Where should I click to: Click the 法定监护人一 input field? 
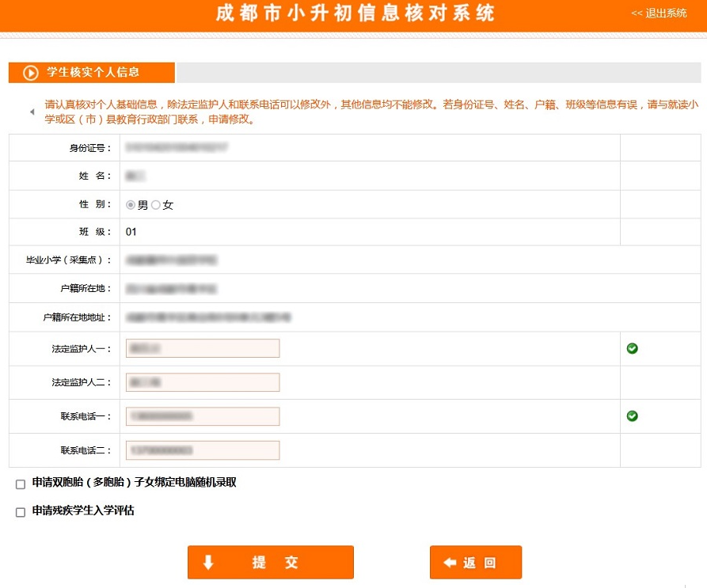pyautogui.click(x=203, y=348)
